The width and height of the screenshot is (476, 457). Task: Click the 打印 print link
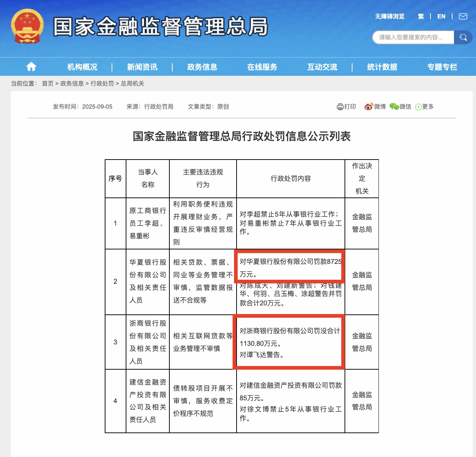click(350, 106)
